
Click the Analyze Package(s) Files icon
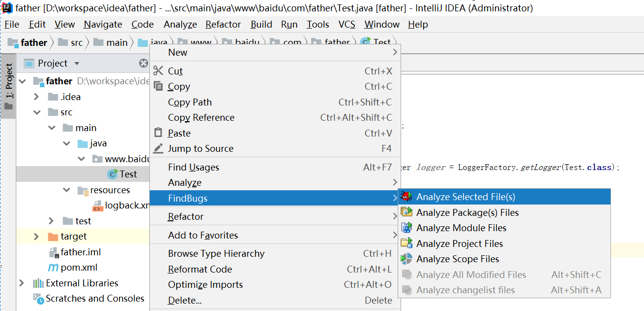(407, 212)
